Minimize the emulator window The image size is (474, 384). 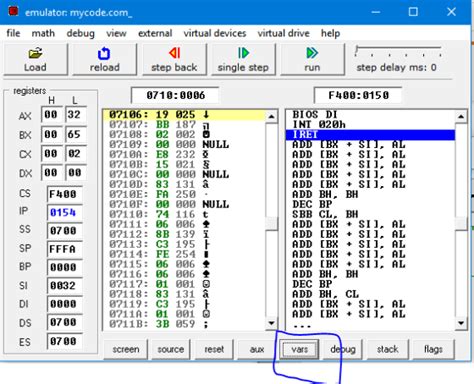[376, 12]
